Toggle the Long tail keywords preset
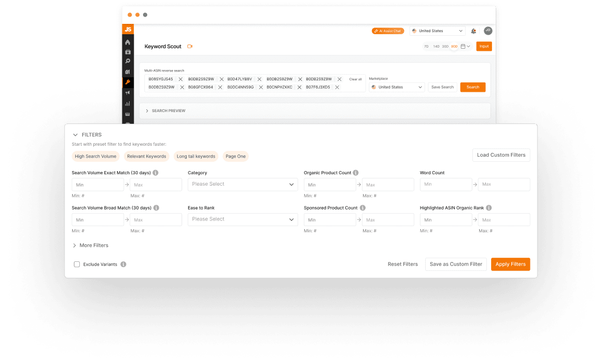This screenshot has height=364, width=602. point(195,157)
